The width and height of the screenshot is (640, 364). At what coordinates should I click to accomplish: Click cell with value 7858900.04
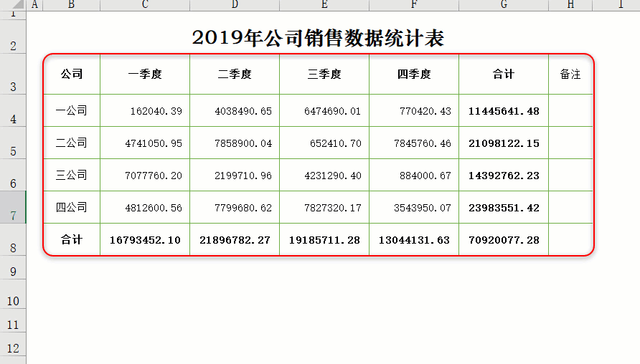235,143
